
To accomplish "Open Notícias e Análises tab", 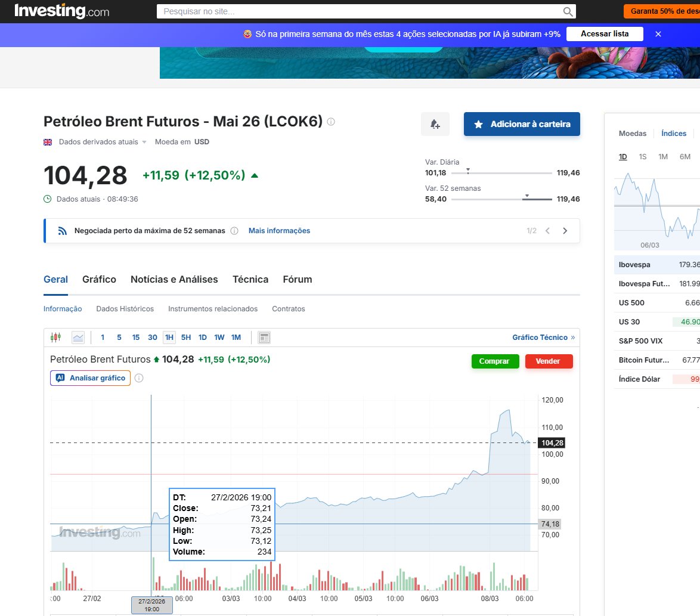I will coord(174,280).
